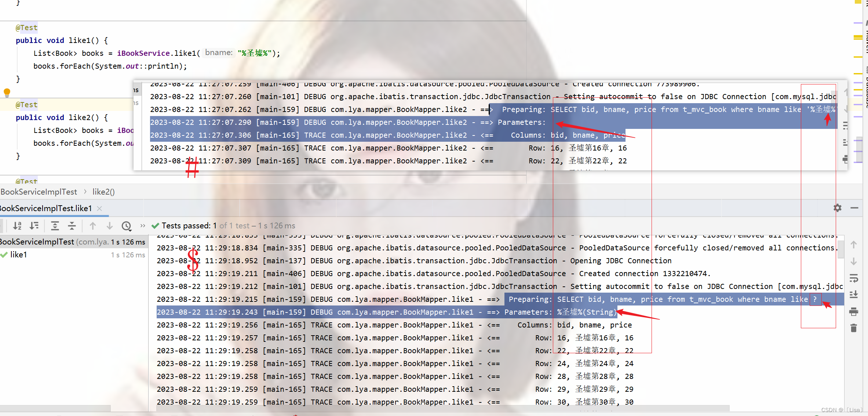Sort tests by duration

tap(34, 226)
